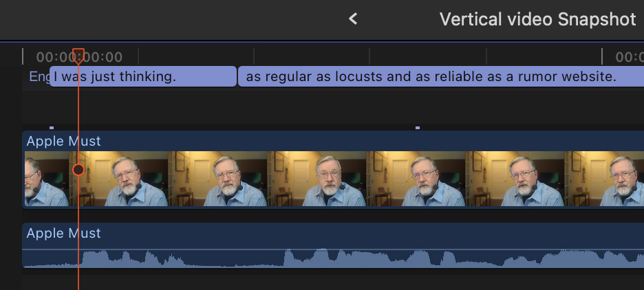Click the second marker above the video clip
Screen dimensions: 644x290
click(x=417, y=127)
